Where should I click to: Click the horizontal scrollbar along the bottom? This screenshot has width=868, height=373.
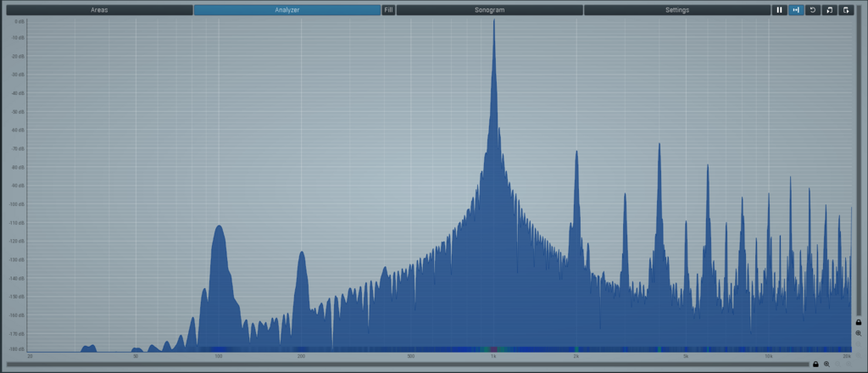[408, 365]
